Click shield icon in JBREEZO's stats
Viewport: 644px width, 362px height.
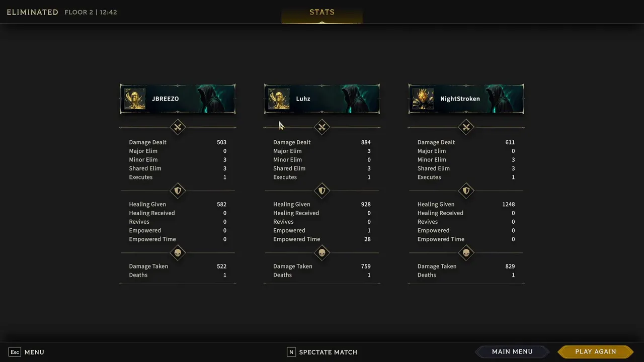tap(178, 191)
